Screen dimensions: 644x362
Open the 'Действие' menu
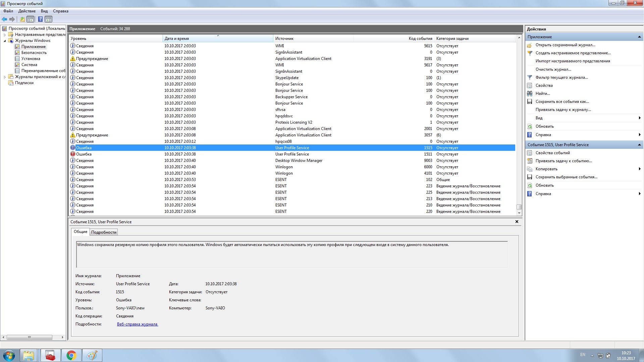tap(27, 11)
